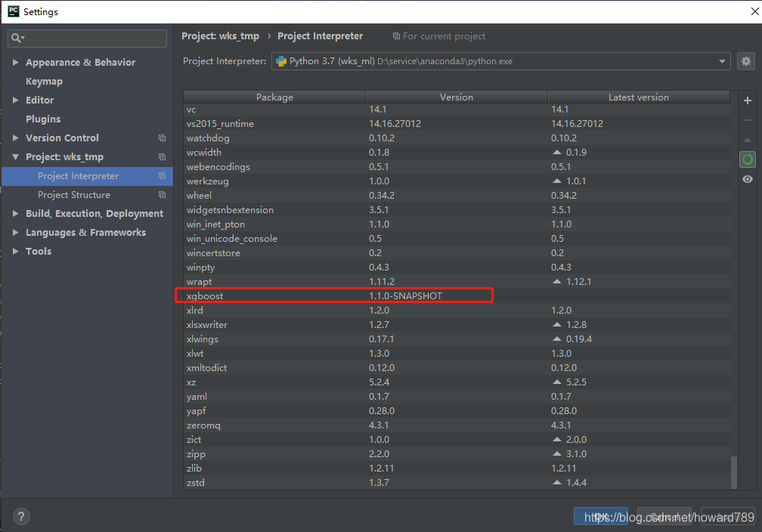Upgrade the package via the arrow icon
The height and width of the screenshot is (532, 762).
(x=748, y=139)
